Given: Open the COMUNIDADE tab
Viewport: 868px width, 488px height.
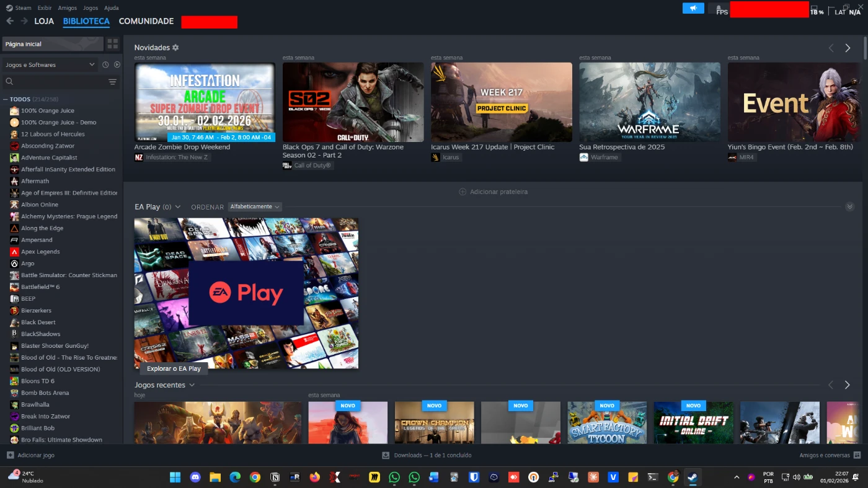Looking at the screenshot, I should coord(146,21).
